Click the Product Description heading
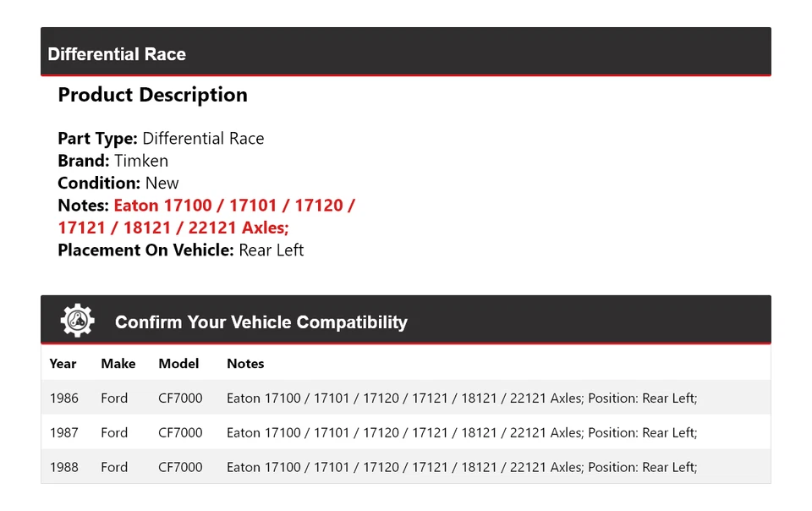The image size is (812, 511). click(x=153, y=95)
